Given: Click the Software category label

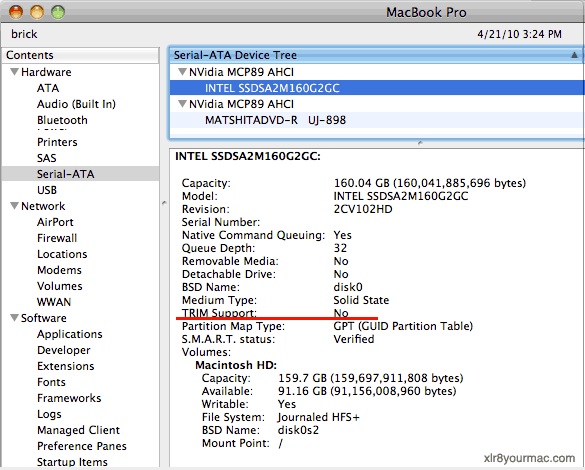Looking at the screenshot, I should tap(44, 318).
